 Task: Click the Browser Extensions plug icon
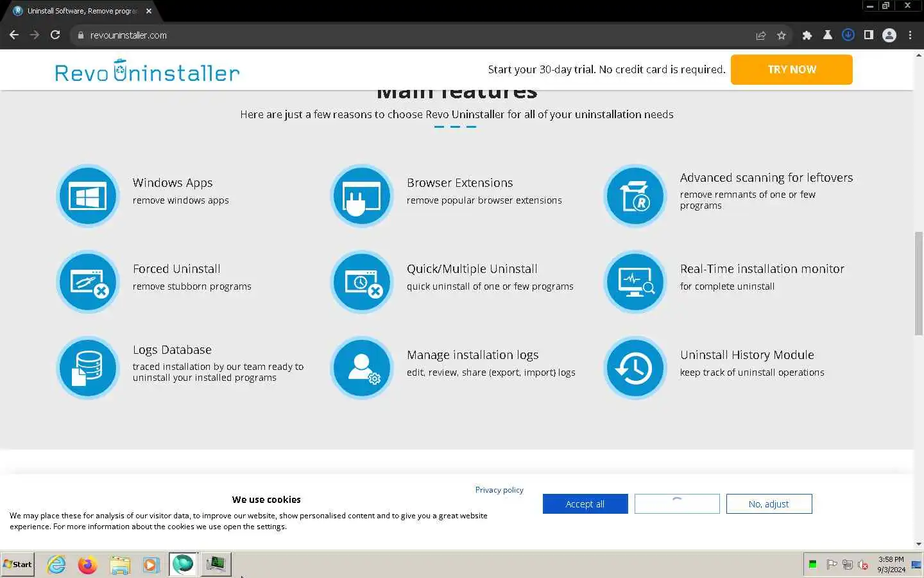tap(362, 196)
